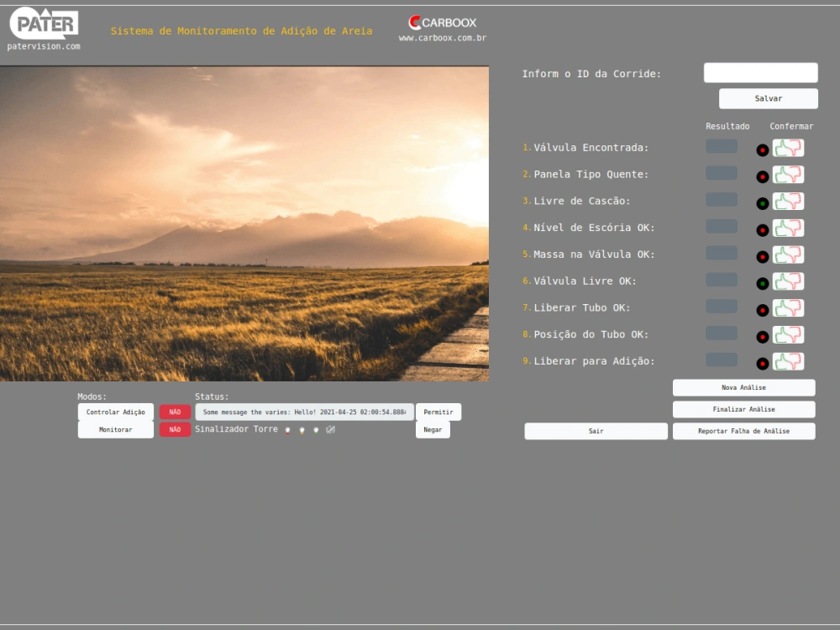
Task: Click the '1. Válvula Encontrada:' label
Action: click(585, 148)
